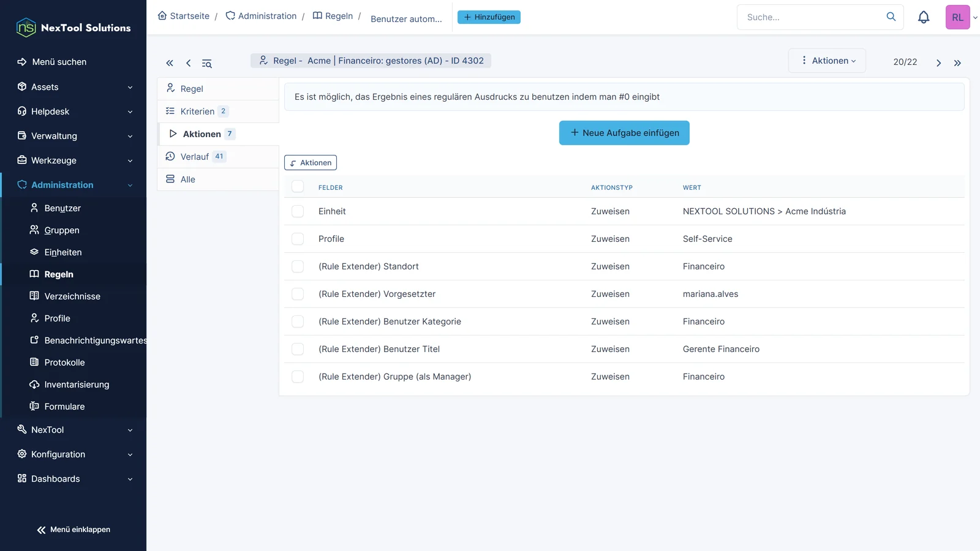Open Gruppen in Administration submenu
The width and height of the screenshot is (980, 551).
click(x=62, y=230)
